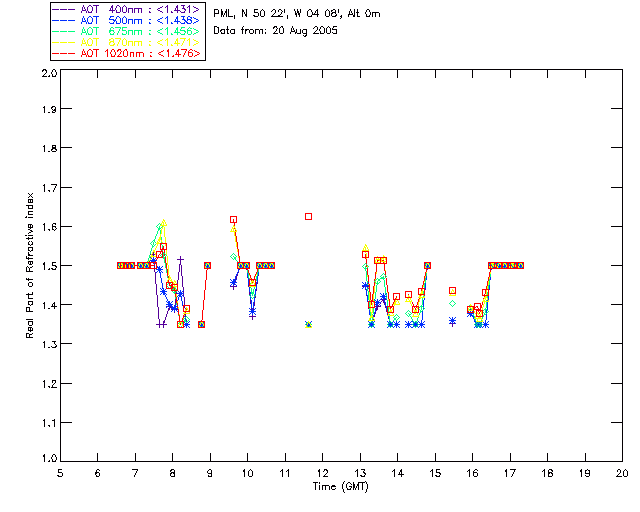The height and width of the screenshot is (512, 640).
Task: Click the red square at 15.5 GMT
Action: [452, 291]
